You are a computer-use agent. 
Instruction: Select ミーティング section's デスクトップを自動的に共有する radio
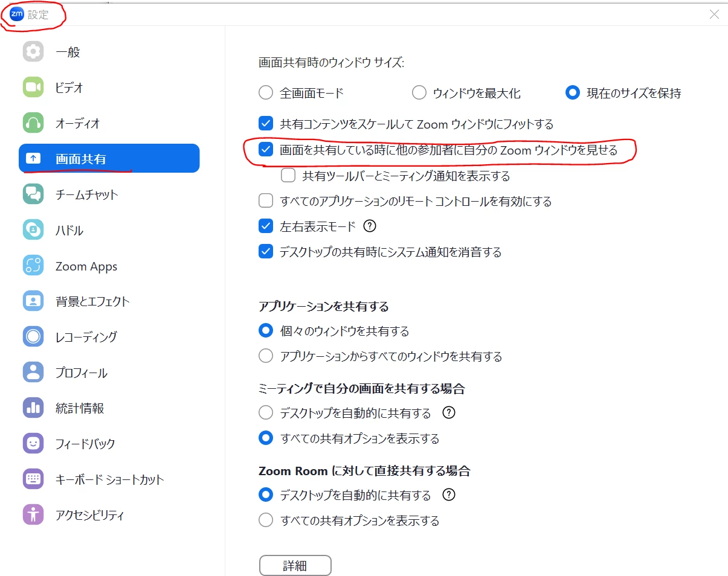point(266,413)
